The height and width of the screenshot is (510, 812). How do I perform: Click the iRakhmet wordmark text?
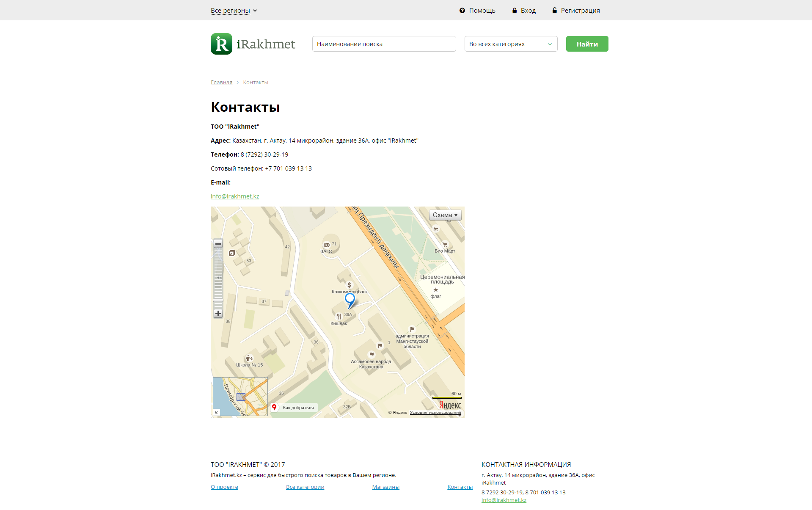point(266,44)
